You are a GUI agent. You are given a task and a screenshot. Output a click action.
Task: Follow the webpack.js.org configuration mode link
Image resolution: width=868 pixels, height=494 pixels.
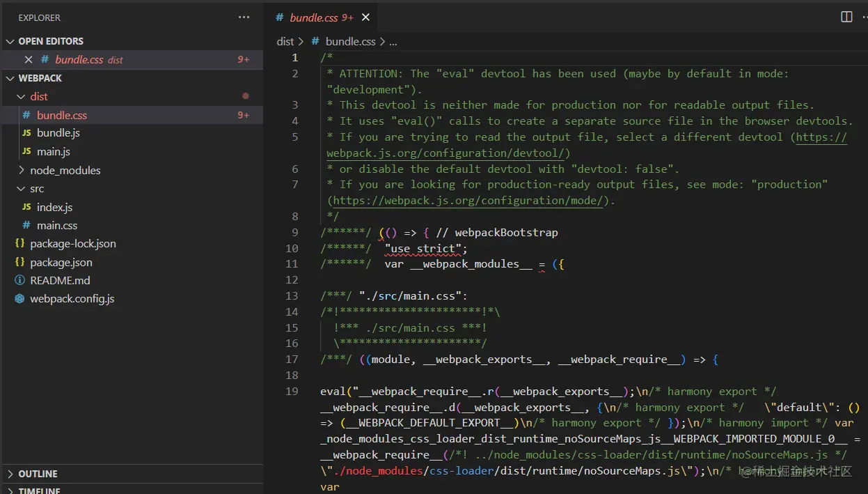[x=468, y=201]
